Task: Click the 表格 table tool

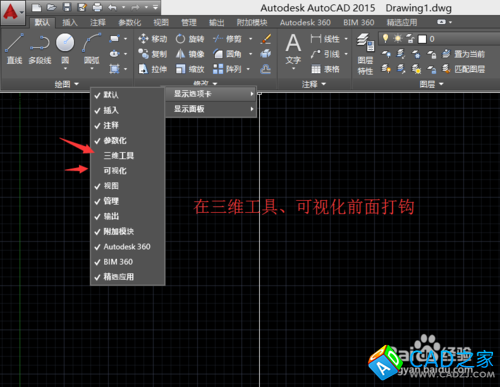Action: [325, 69]
